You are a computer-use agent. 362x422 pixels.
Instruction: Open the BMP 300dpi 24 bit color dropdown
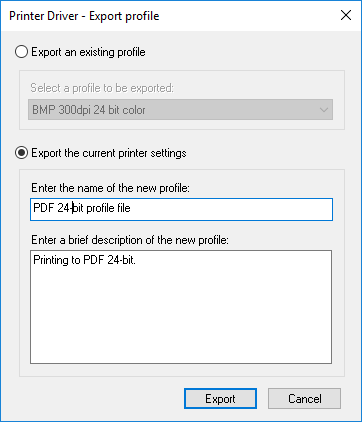180,110
